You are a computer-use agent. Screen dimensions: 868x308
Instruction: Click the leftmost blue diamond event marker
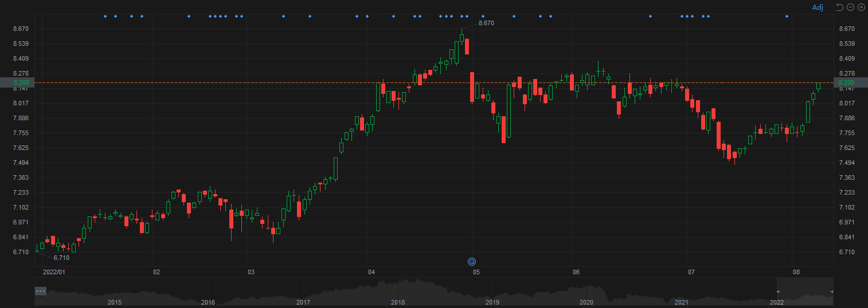(x=105, y=16)
